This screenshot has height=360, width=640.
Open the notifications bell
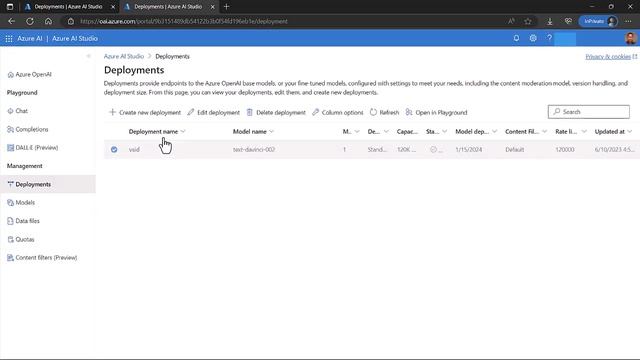point(516,38)
